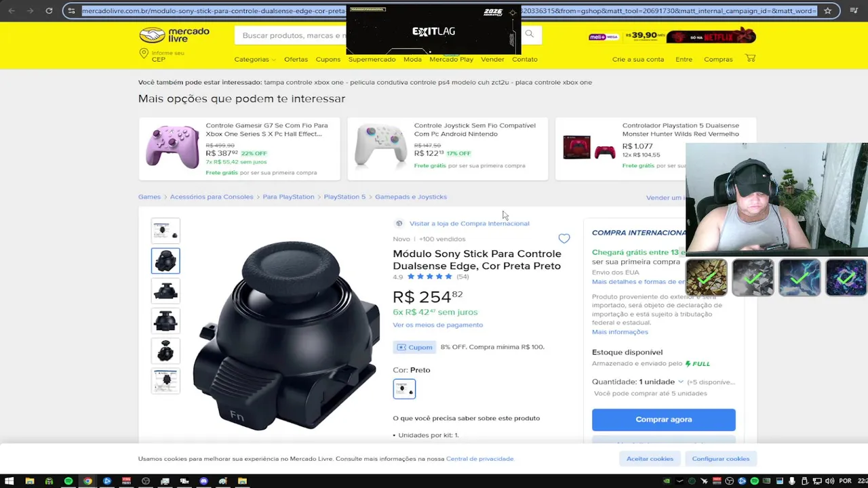Select the third product thumbnail image
Viewport: 868px width, 488px height.
[x=165, y=291]
